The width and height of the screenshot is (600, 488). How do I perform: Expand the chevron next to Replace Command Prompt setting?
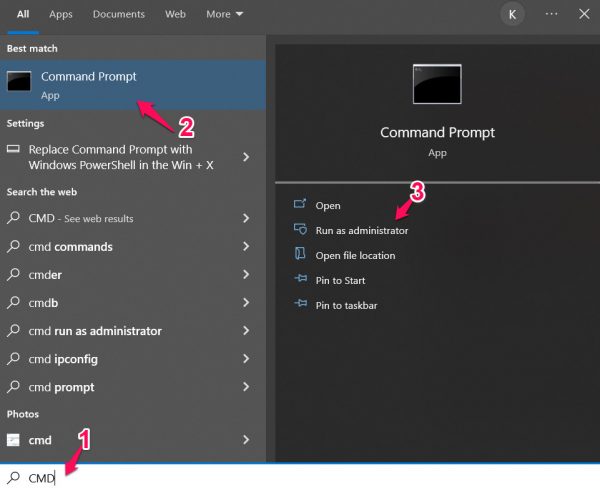click(x=246, y=157)
